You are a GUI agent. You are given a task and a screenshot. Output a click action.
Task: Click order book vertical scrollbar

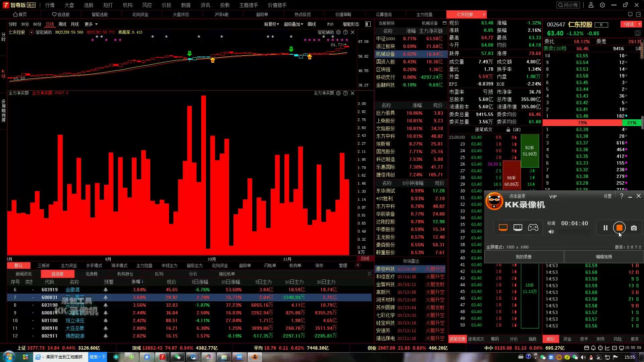coord(642,122)
